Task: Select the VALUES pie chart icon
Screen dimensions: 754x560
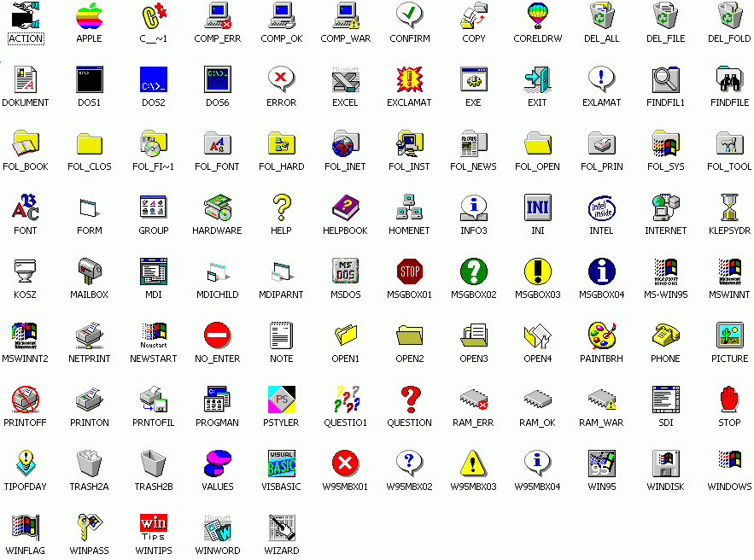Action: point(218,463)
